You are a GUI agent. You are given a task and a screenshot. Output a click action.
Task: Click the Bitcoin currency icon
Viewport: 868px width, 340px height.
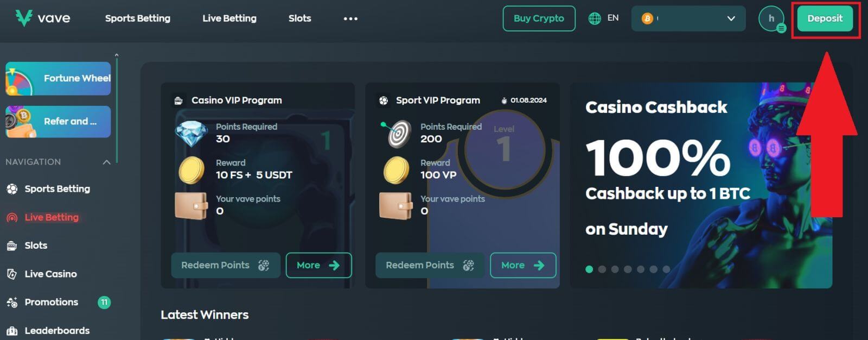[647, 18]
